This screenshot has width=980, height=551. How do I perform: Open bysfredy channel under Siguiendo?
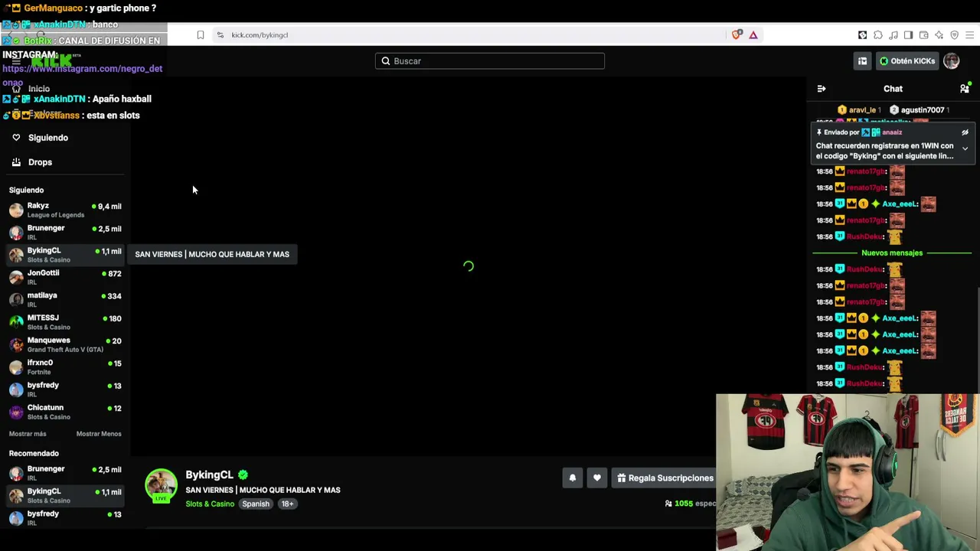click(65, 390)
